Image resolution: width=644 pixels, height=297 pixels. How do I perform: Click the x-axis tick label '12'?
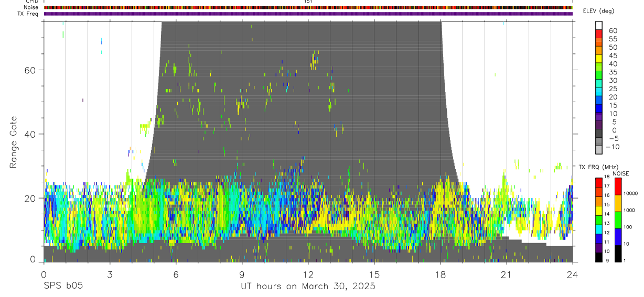pos(308,274)
